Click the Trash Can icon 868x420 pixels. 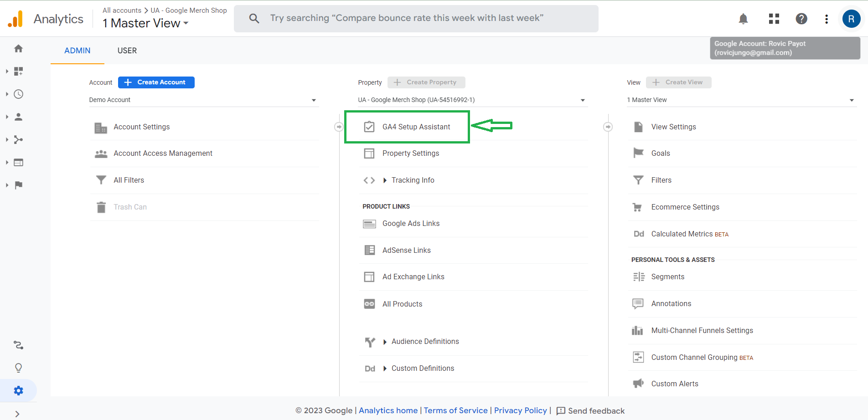101,207
